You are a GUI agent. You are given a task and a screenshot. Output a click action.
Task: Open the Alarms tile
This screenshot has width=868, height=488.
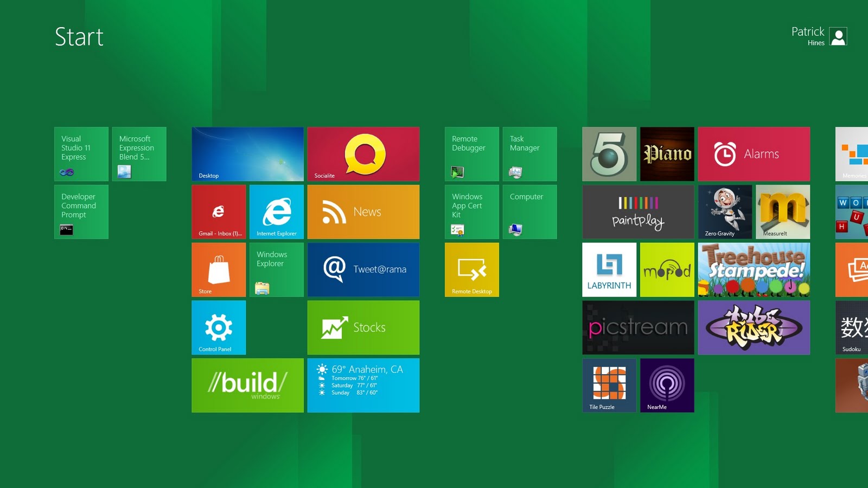pyautogui.click(x=754, y=154)
